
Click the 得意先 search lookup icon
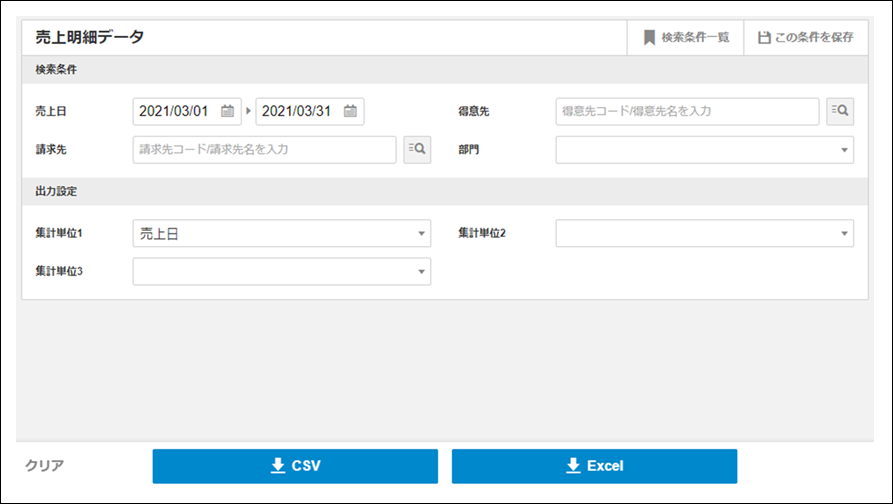(840, 111)
